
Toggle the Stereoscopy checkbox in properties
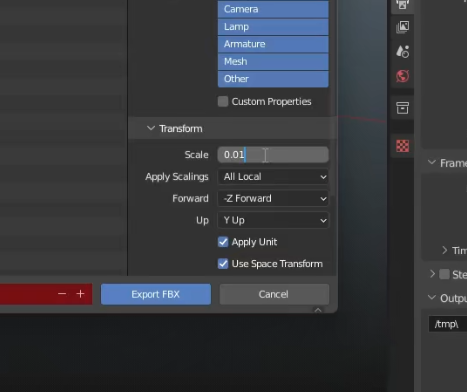click(x=444, y=274)
